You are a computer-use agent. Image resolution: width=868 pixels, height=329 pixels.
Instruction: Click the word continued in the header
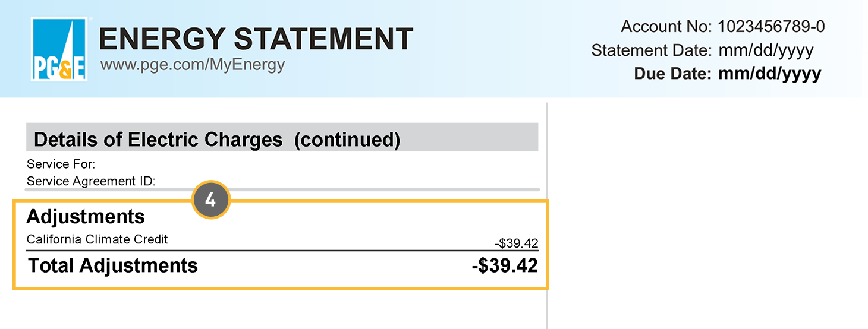347,140
